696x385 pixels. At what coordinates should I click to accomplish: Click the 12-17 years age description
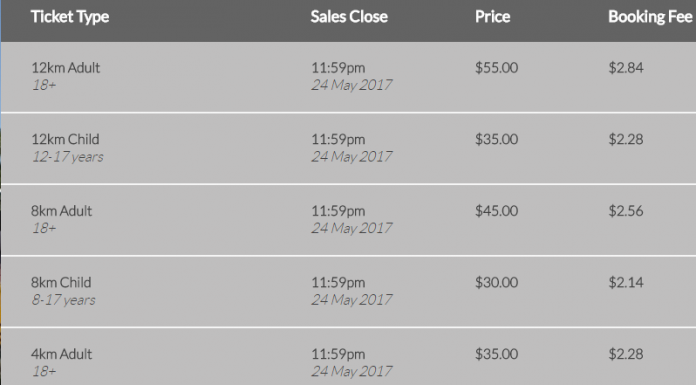[x=67, y=157]
